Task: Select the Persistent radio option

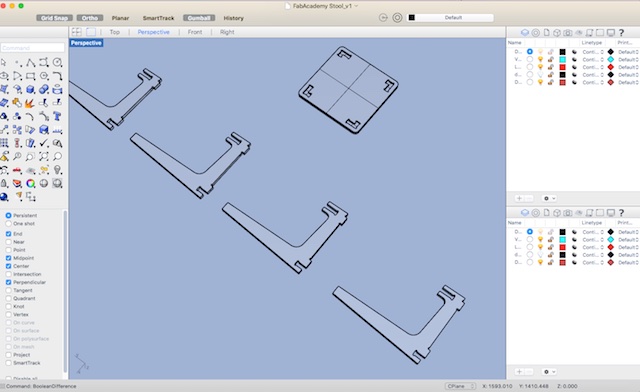Action: 8,215
